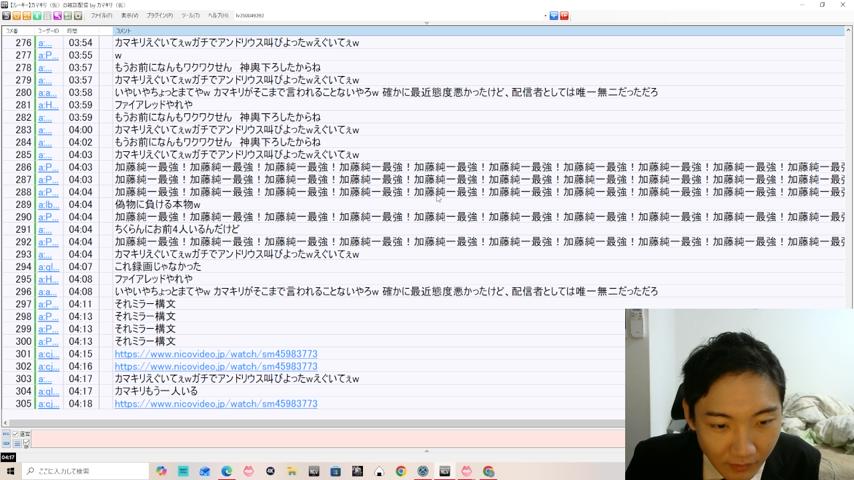Viewport: 854px width, 480px height.
Task: Open Microsoft Edge from the taskbar
Action: tap(227, 471)
